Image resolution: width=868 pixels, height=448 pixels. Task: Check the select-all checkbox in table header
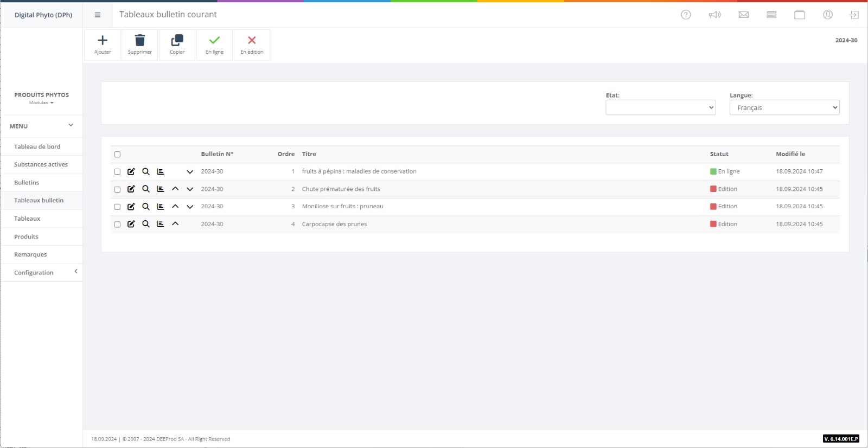click(117, 155)
